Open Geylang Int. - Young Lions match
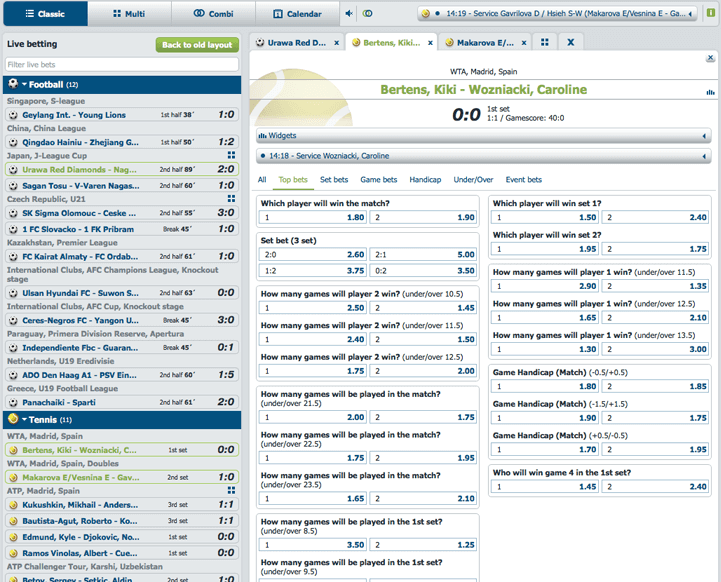Image resolution: width=721 pixels, height=582 pixels. pos(122,115)
